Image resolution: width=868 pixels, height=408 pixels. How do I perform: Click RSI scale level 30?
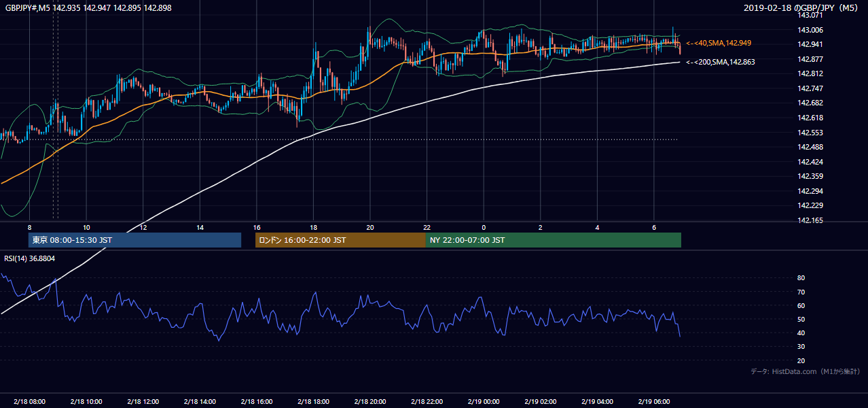pyautogui.click(x=801, y=347)
